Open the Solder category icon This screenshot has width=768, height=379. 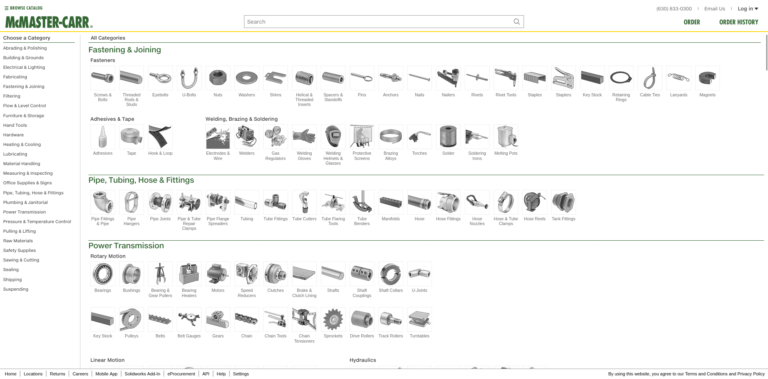[x=448, y=137]
